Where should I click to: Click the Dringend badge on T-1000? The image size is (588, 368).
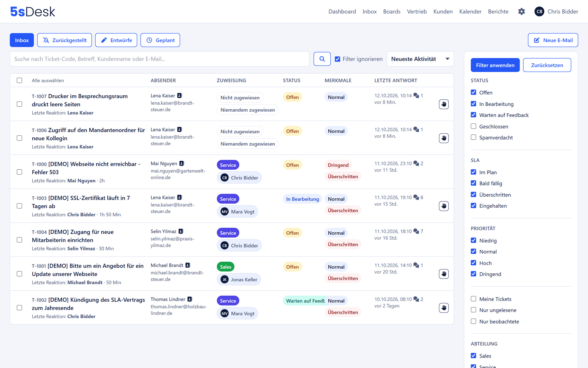[338, 165]
